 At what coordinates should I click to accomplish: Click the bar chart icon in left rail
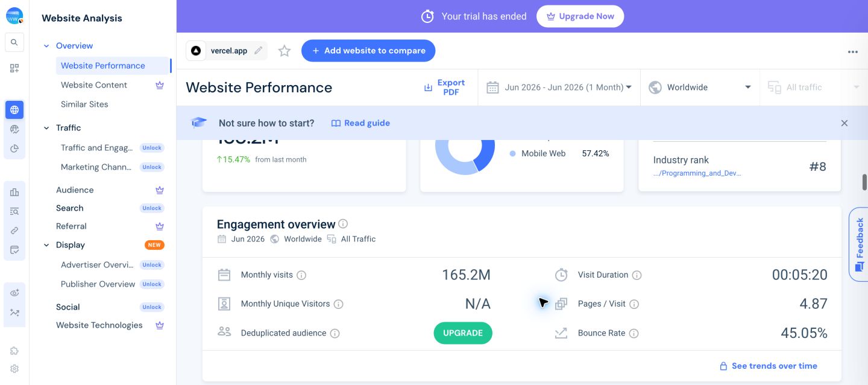(x=14, y=192)
